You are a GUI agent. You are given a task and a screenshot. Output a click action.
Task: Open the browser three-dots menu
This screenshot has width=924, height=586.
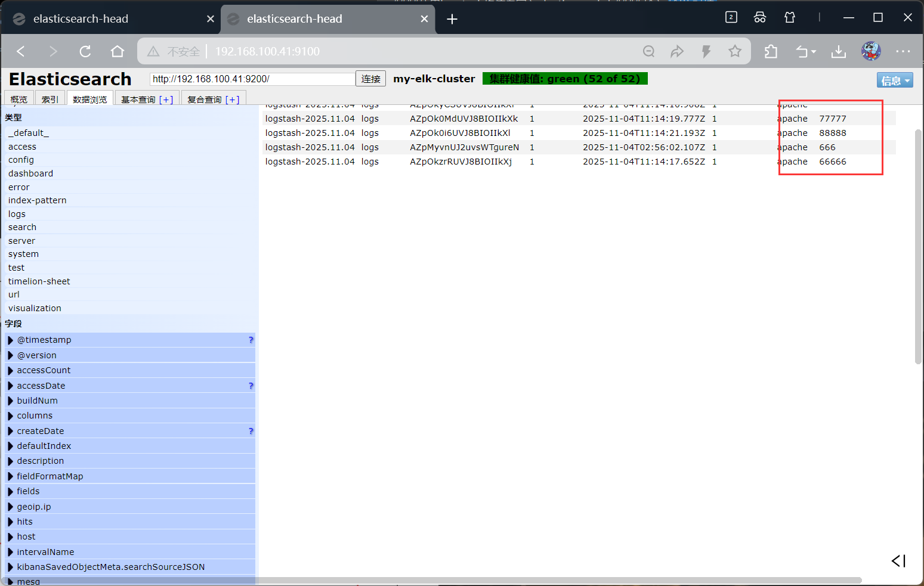pos(903,51)
